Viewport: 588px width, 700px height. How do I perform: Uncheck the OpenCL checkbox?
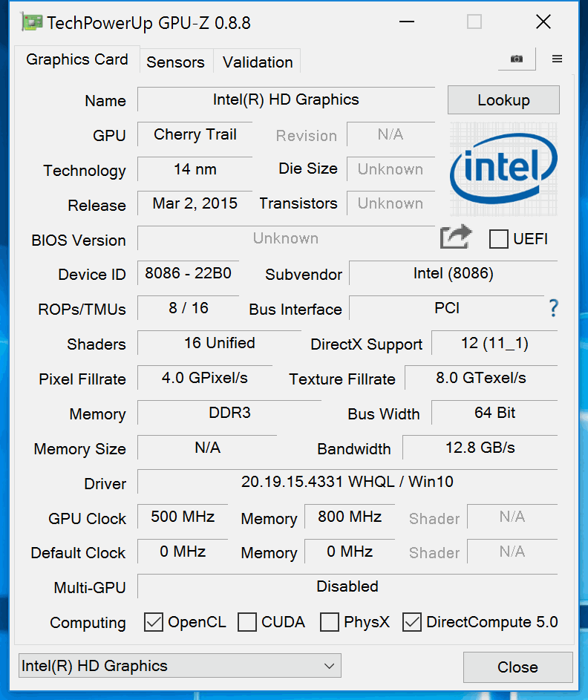[x=154, y=622]
